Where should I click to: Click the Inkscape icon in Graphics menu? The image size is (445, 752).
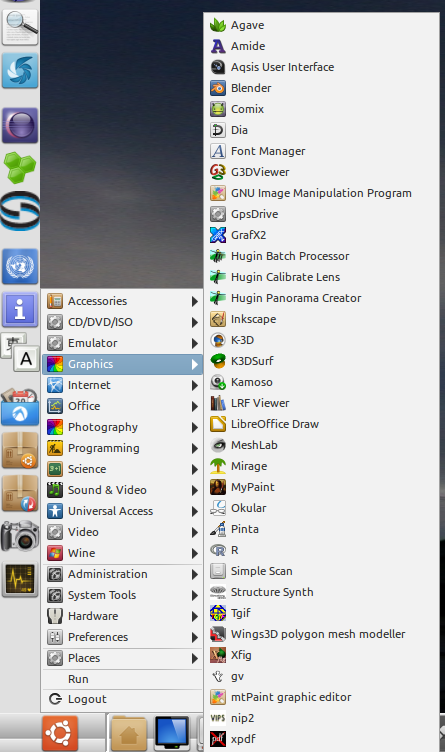pos(218,319)
